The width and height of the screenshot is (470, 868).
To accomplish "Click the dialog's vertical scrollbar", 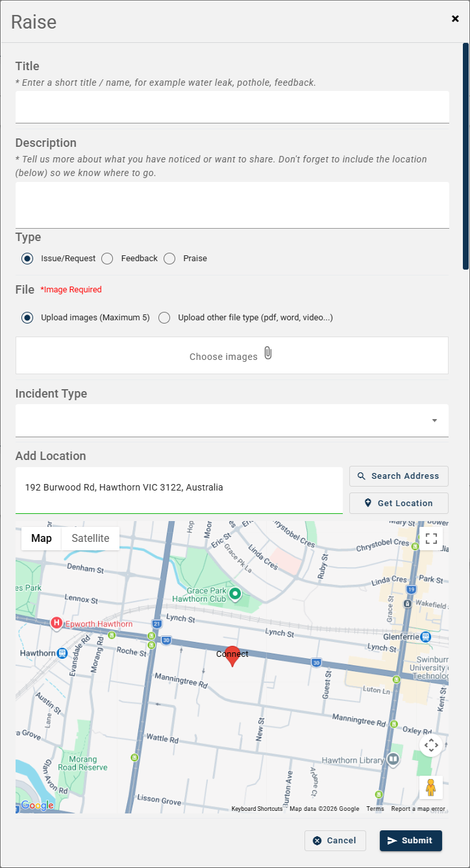I will 465,156.
